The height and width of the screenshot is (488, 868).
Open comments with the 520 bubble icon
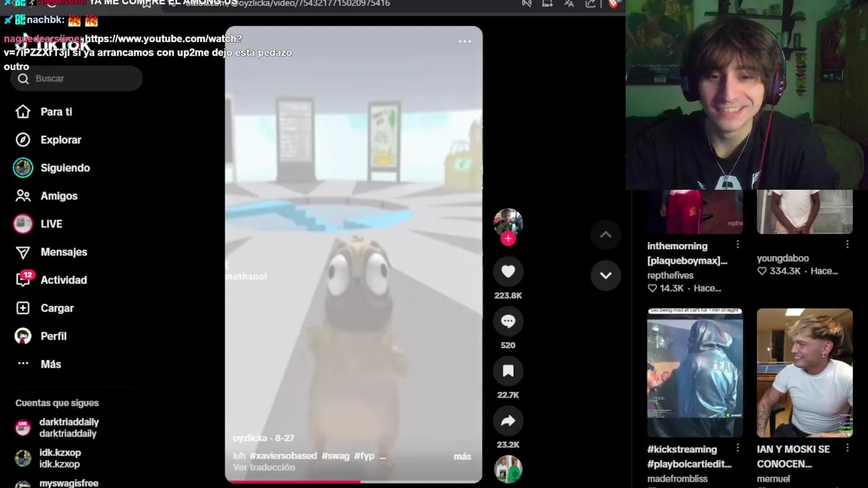[x=508, y=321]
